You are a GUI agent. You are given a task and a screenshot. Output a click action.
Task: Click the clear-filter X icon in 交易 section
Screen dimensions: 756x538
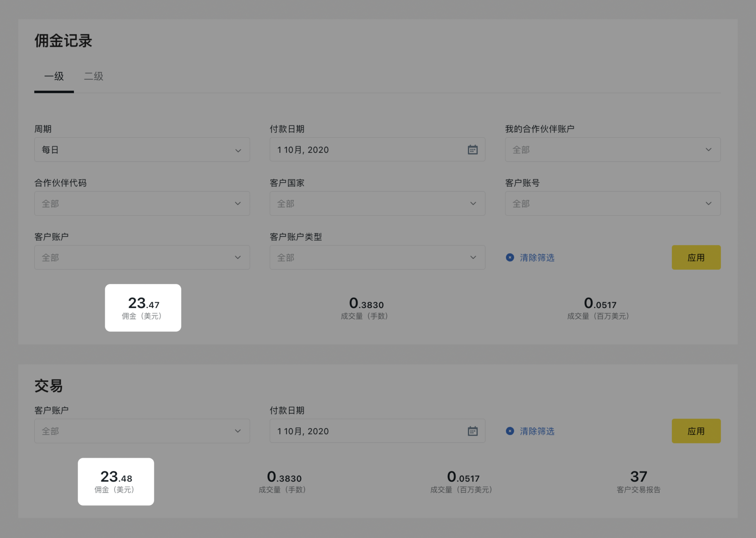coord(510,431)
